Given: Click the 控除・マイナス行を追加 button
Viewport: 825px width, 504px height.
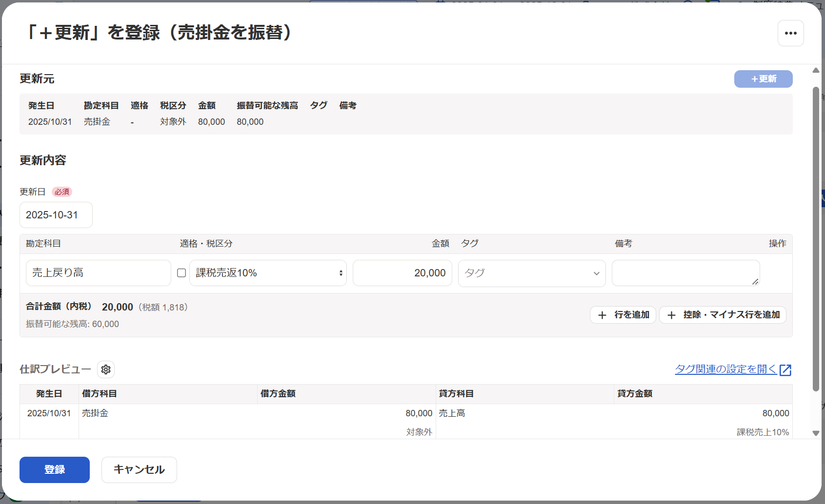Looking at the screenshot, I should pyautogui.click(x=723, y=315).
